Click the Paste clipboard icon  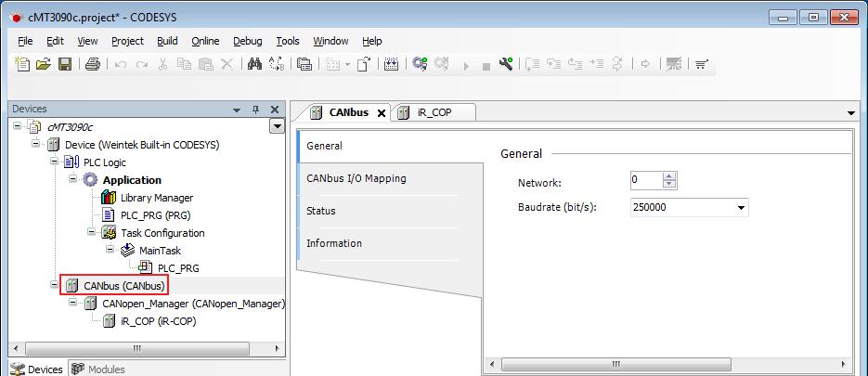pyautogui.click(x=206, y=64)
